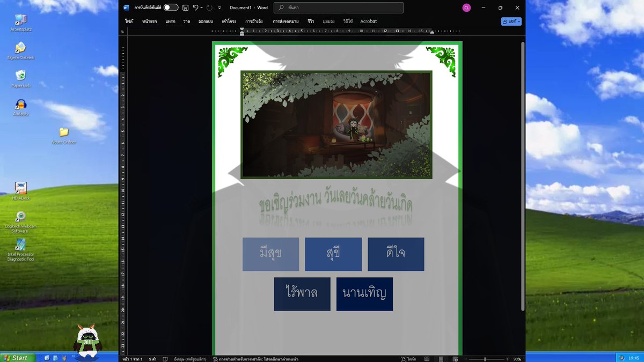The height and width of the screenshot is (362, 644).
Task: Click the zoom in plus button
Action: click(507, 359)
